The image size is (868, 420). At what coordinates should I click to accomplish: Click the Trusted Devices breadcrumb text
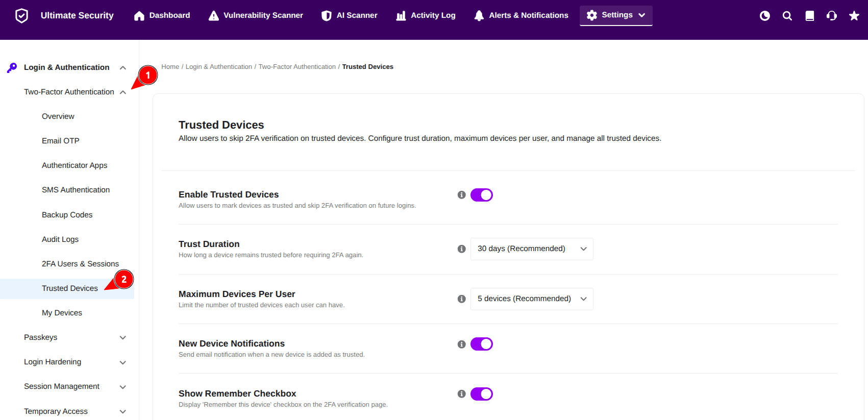(x=368, y=67)
